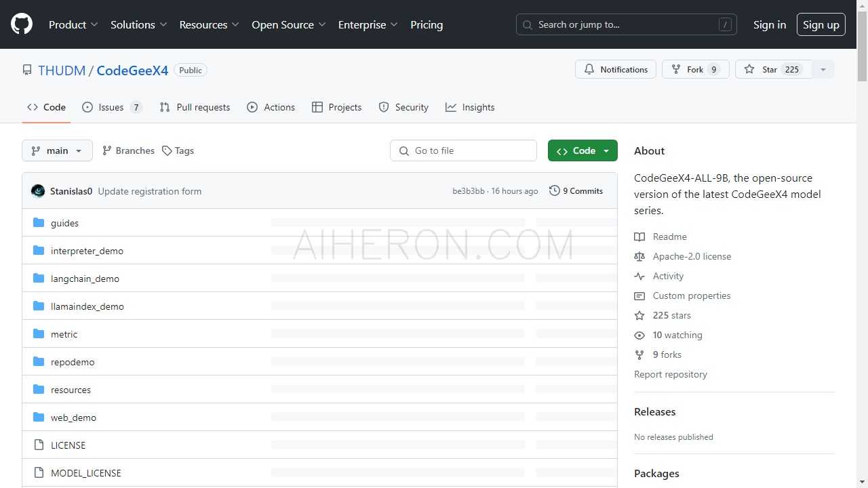The height and width of the screenshot is (488, 868).
Task: Click the bell icon in Notifications
Action: [x=589, y=69]
